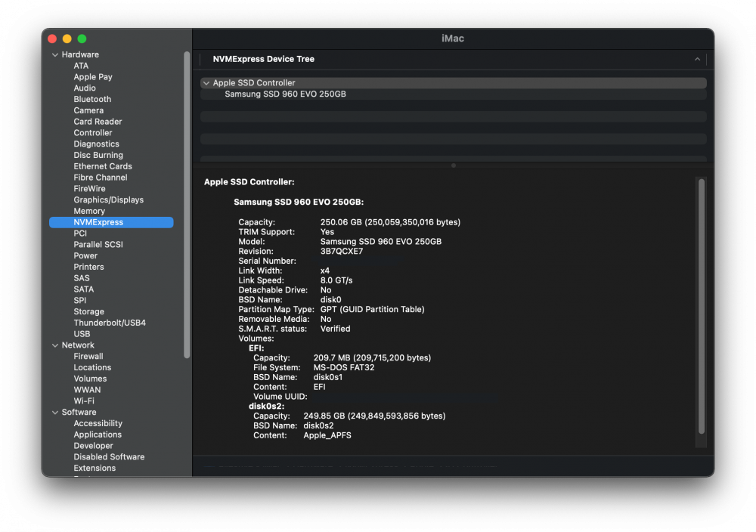Viewport: 756px width, 532px height.
Task: Select Storage in the sidebar
Action: (88, 312)
